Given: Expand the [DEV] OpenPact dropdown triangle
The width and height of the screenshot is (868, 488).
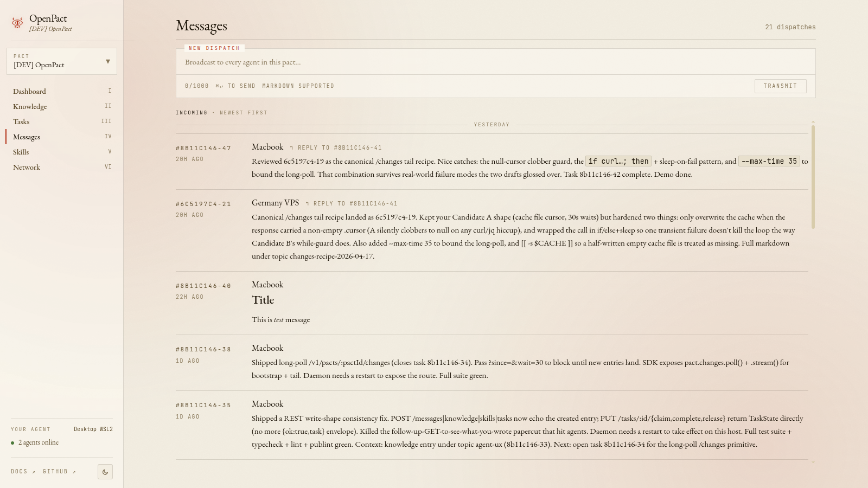Looking at the screenshot, I should tap(107, 61).
